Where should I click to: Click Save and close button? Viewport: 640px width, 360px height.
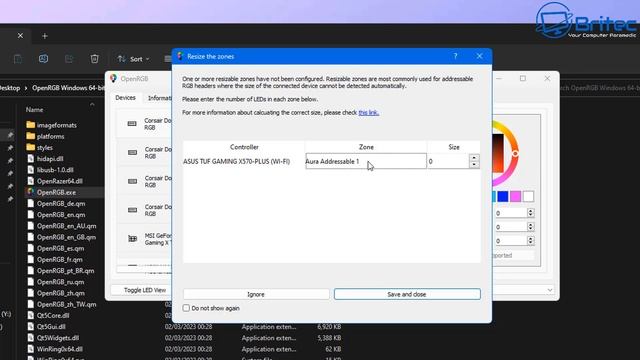pyautogui.click(x=407, y=294)
